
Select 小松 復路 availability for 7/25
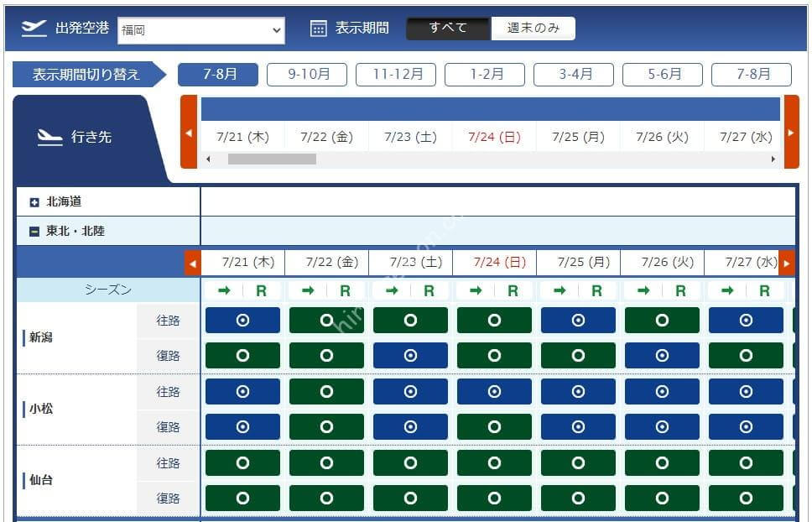pos(578,426)
